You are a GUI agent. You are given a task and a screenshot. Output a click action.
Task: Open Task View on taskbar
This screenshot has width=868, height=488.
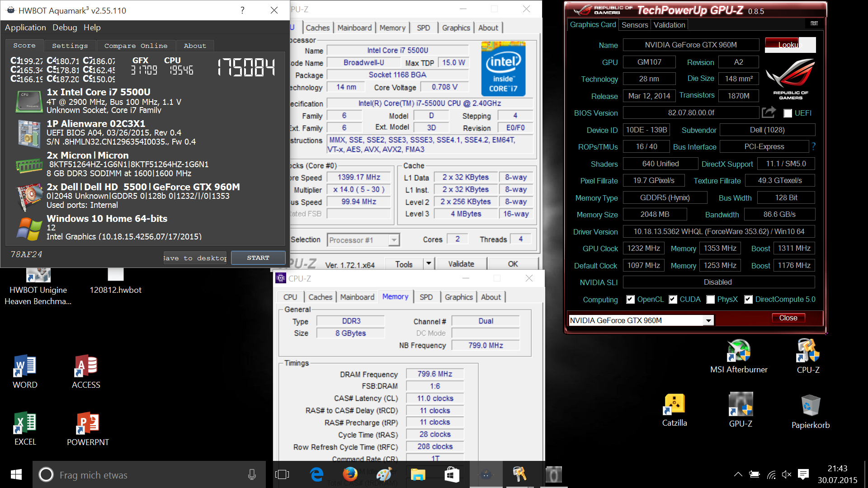282,474
